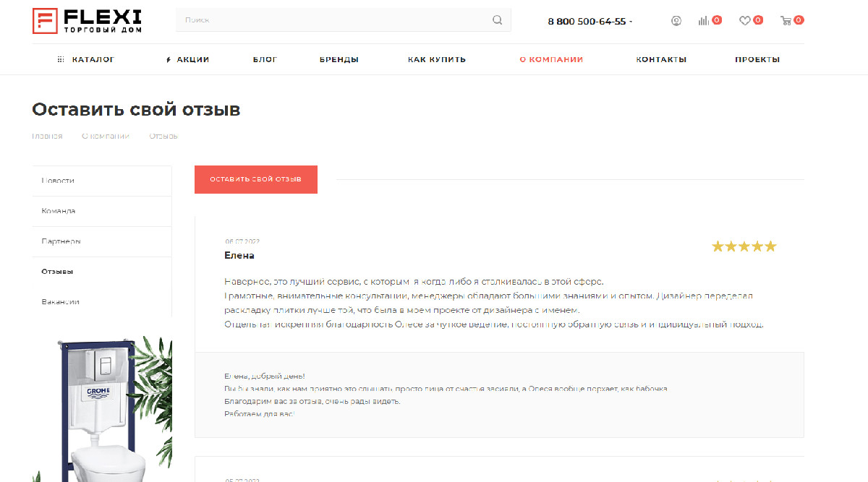Focus the Поиск search field
Screen dimensions: 868x482
click(x=343, y=20)
